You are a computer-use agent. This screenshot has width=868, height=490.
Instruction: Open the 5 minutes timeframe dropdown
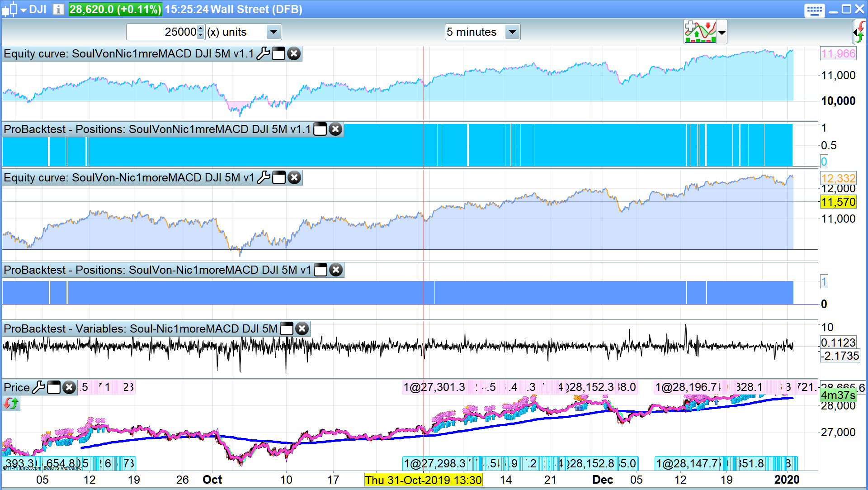512,32
